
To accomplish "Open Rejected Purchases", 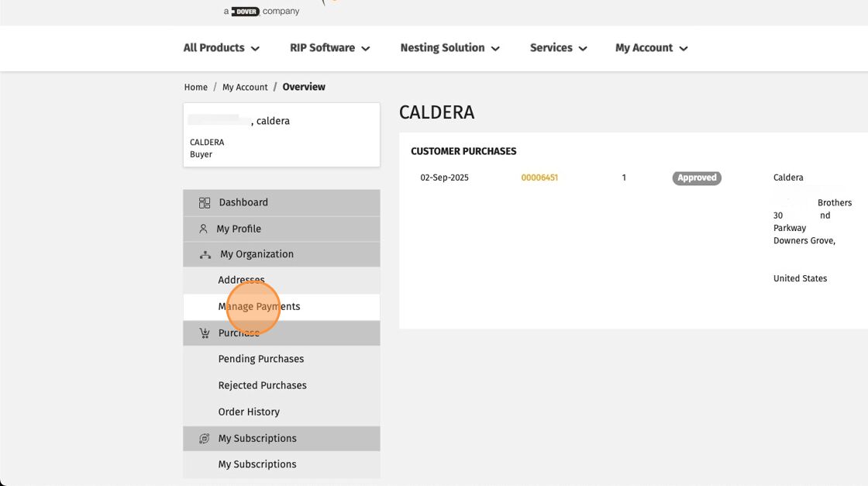I will 281,385.
